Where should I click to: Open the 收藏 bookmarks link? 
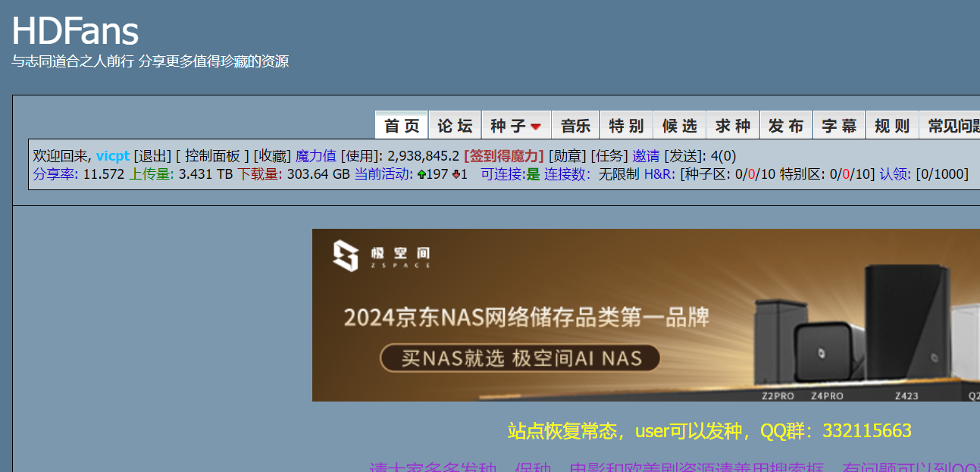[272, 156]
